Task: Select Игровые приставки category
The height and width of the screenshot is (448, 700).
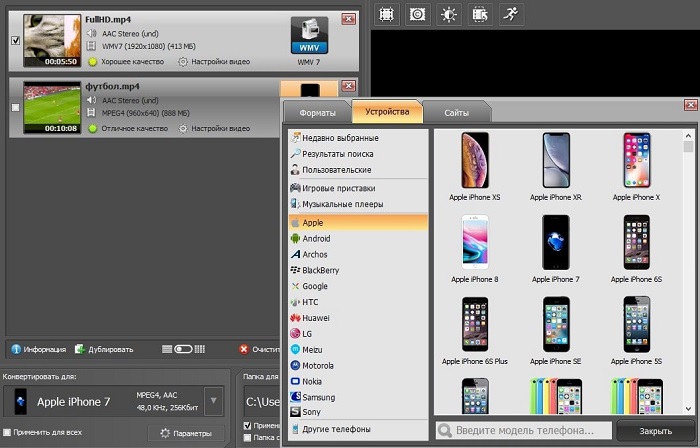Action: pyautogui.click(x=358, y=188)
